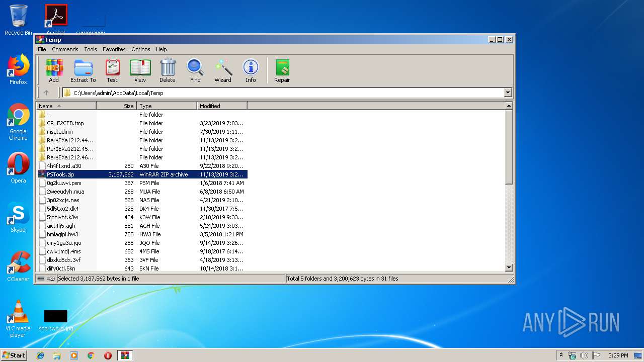Select the msdtadmin folder

point(142,132)
